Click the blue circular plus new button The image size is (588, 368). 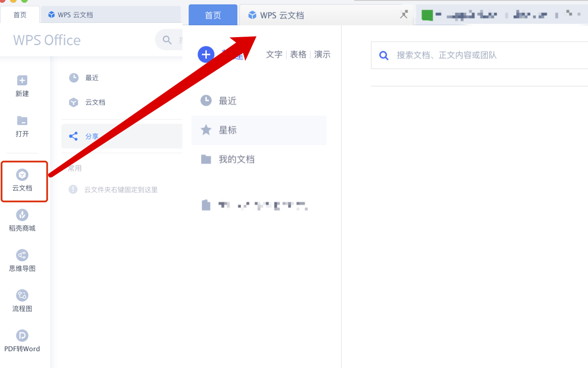206,55
